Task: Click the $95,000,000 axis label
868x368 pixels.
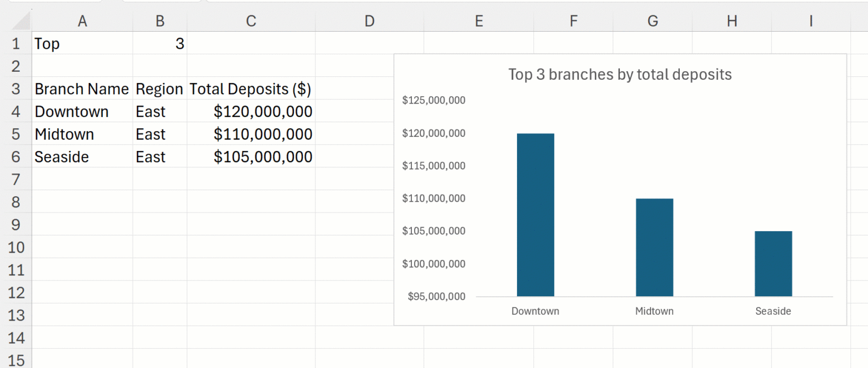Action: tap(437, 296)
